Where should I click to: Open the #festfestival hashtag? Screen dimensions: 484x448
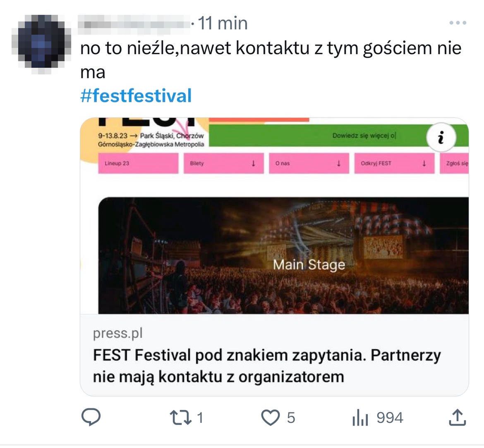click(136, 95)
